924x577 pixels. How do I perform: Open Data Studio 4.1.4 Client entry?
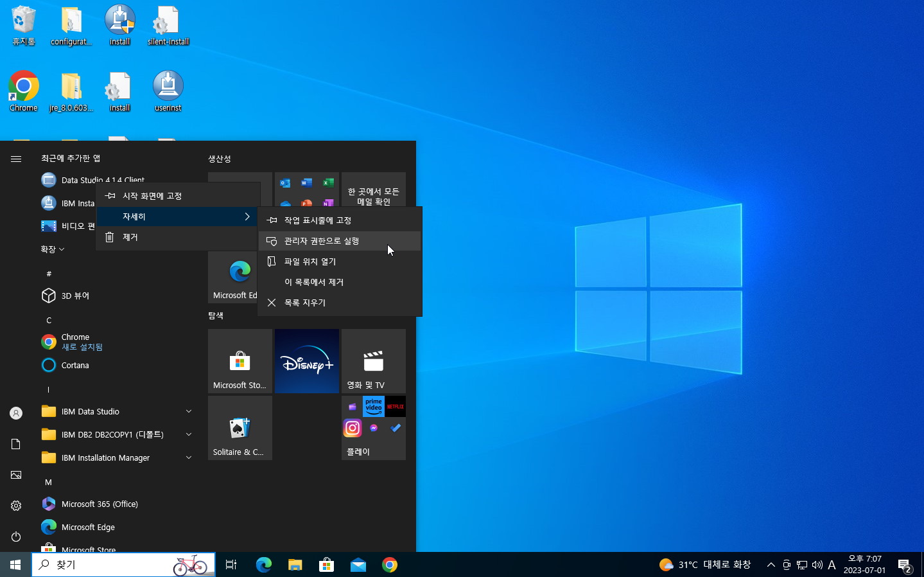(116, 180)
